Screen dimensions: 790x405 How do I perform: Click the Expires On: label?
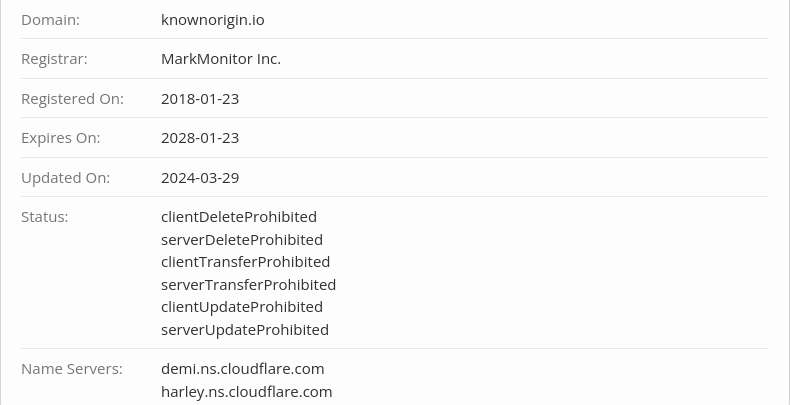60,137
